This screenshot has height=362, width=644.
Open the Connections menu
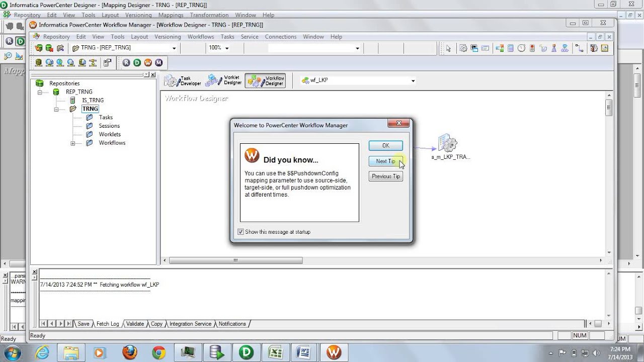[281, 37]
